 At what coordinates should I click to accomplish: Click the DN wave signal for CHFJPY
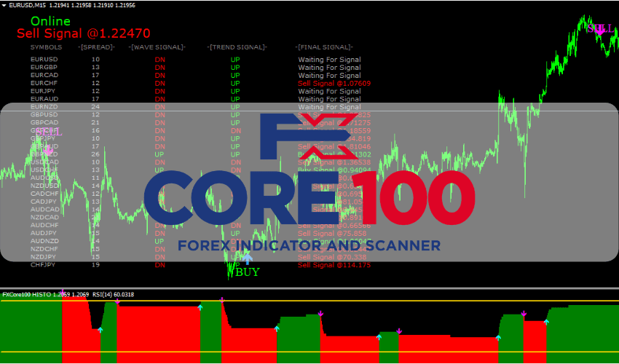[160, 265]
